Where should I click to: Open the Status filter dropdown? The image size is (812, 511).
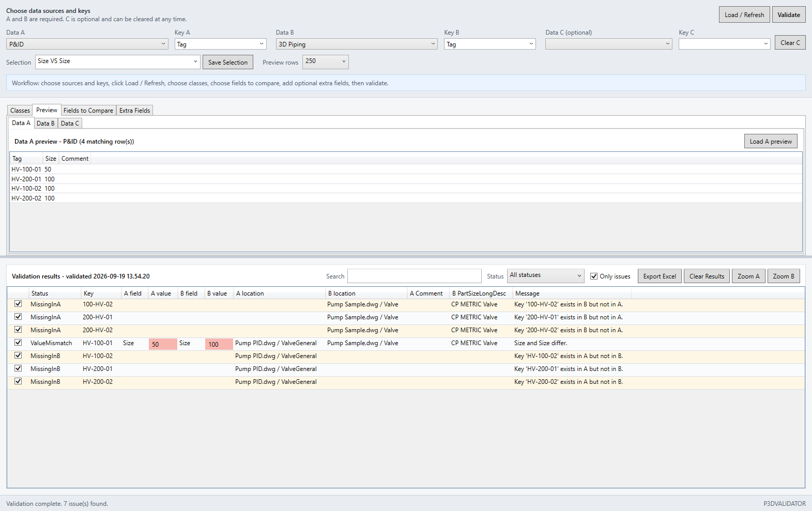[x=546, y=276]
